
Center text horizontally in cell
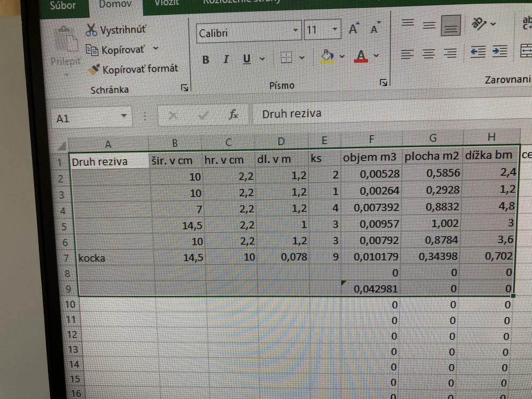[x=429, y=53]
